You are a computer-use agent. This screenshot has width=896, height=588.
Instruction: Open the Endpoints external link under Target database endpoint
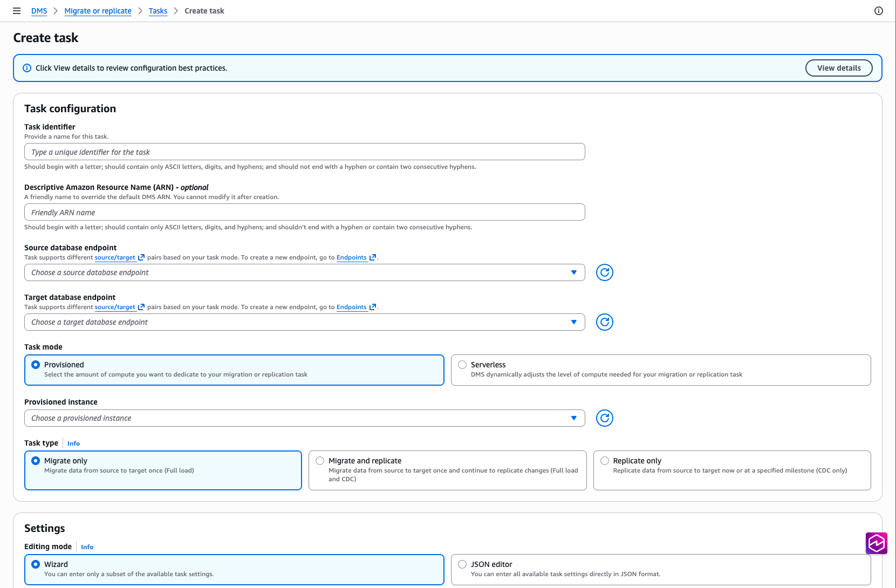(352, 307)
